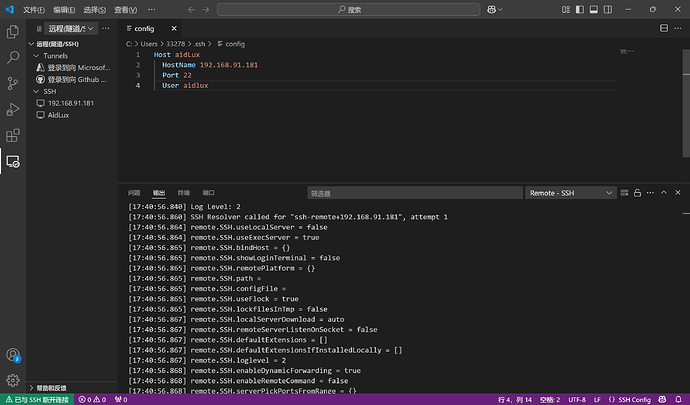
Task: Open errors and warnings status item
Action: pos(92,400)
